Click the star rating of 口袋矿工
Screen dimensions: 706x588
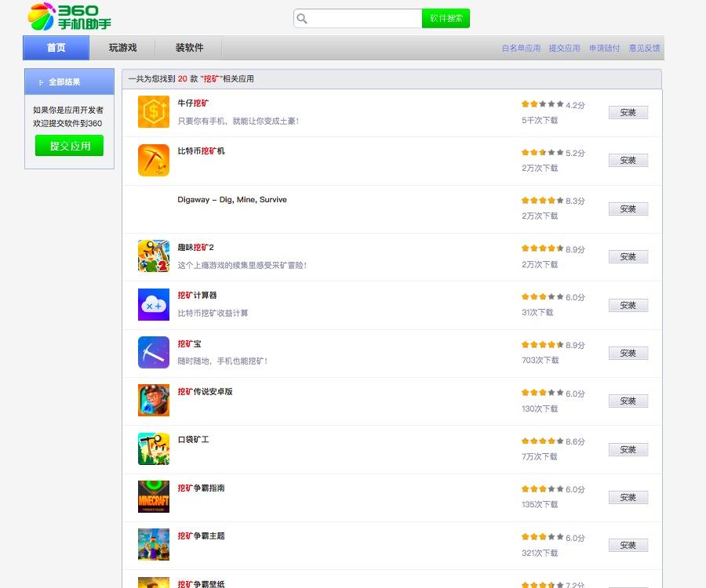(x=543, y=441)
